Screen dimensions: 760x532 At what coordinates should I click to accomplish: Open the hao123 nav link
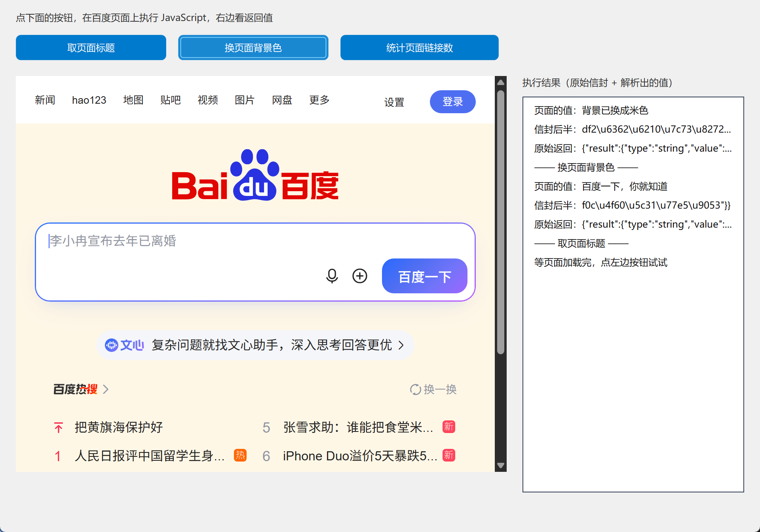pyautogui.click(x=89, y=100)
